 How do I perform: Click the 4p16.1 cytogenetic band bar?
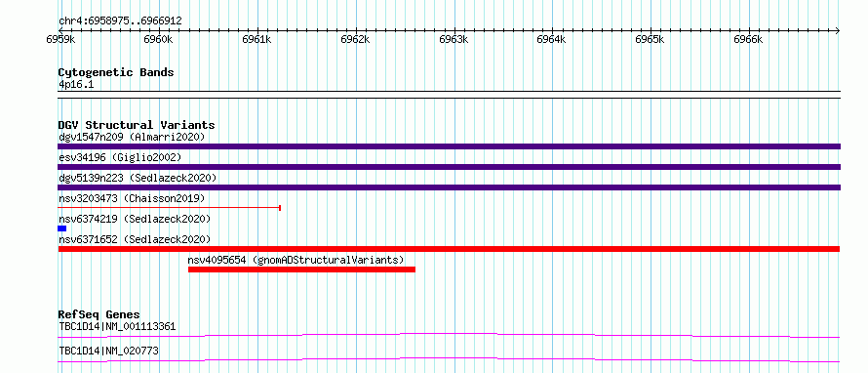point(449,95)
